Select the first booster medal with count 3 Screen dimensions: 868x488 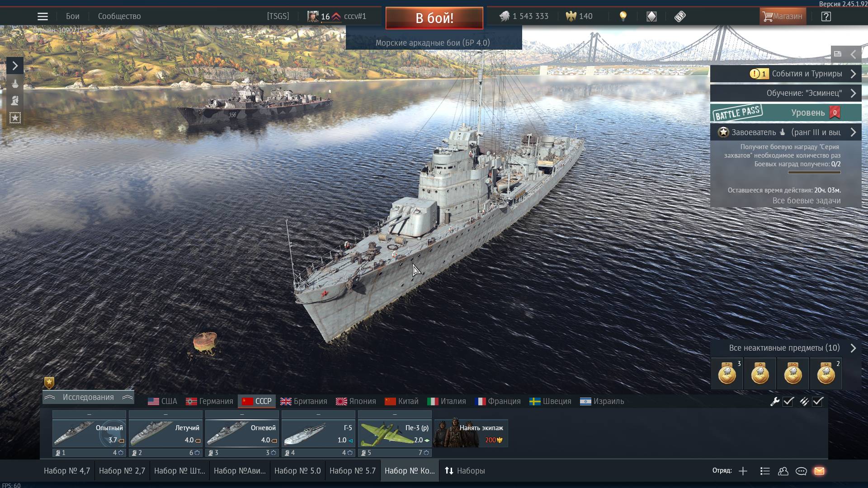(727, 374)
